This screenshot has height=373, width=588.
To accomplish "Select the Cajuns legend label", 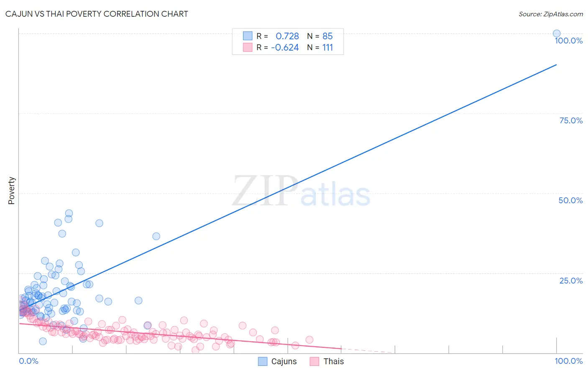I will coord(284,361).
